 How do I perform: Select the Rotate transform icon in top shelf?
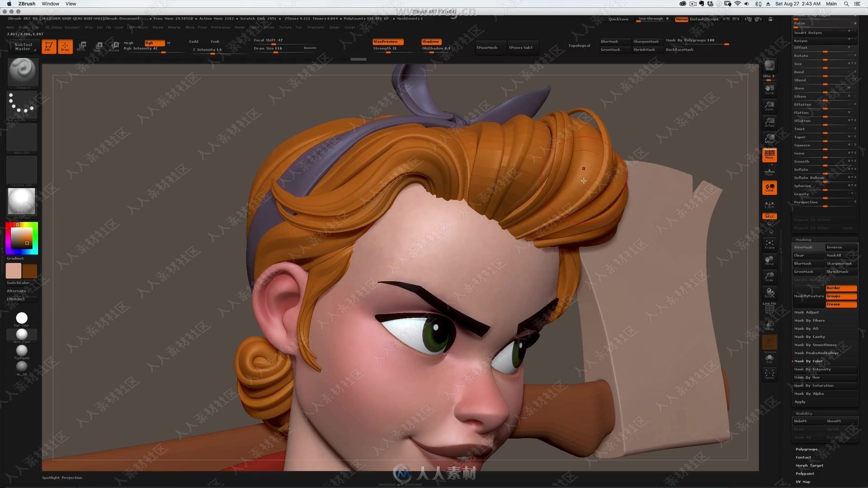pos(114,47)
